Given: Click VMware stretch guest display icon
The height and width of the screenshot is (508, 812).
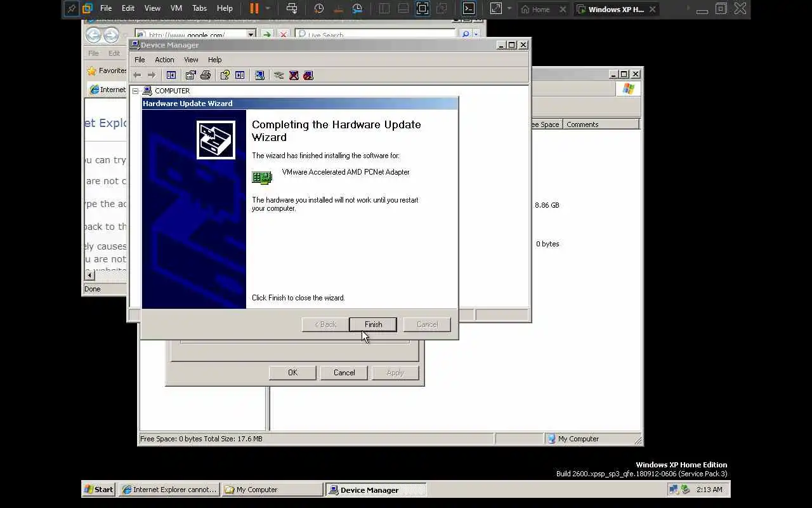Looking at the screenshot, I should pos(496,9).
